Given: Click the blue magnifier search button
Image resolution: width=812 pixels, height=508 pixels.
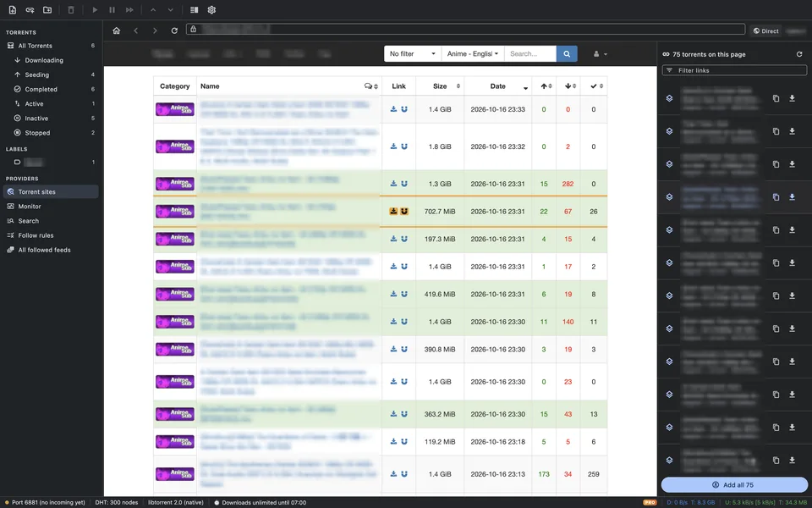Looking at the screenshot, I should point(567,54).
